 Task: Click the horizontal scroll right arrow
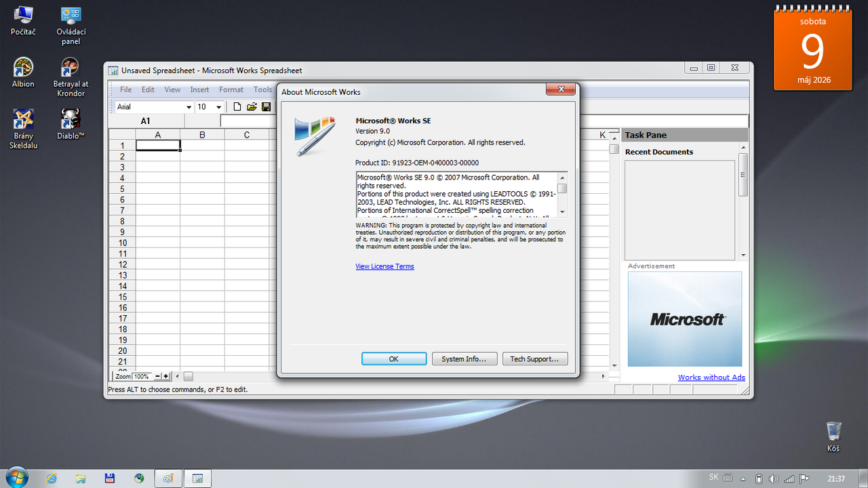[x=604, y=376]
